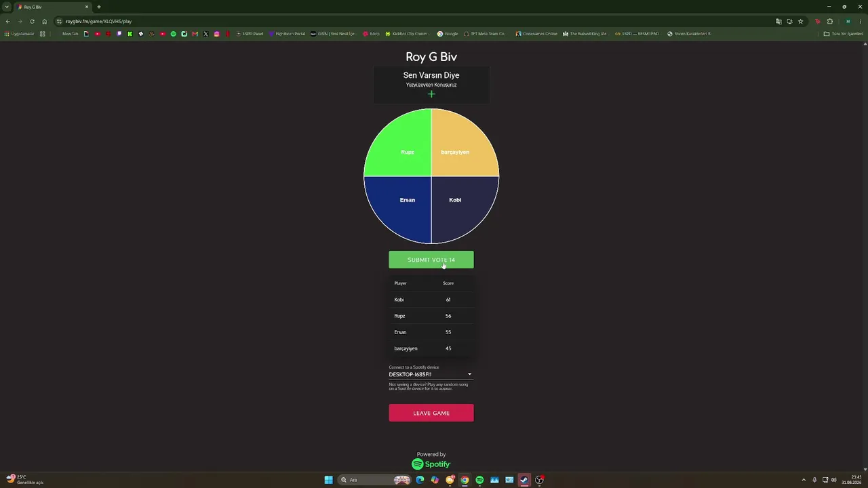Open the Kick bookmark icon
This screenshot has width=868, height=488.
pyautogui.click(x=130, y=34)
